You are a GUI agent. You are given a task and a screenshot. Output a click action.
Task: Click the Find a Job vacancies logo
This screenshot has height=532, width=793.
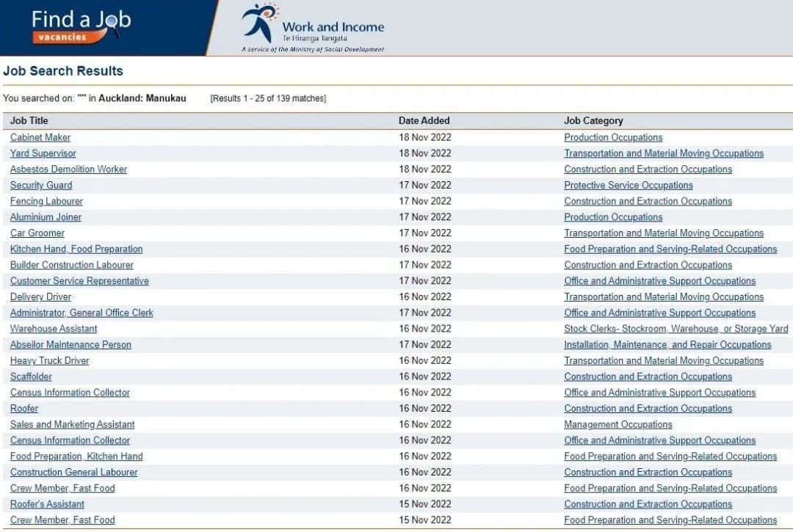click(81, 26)
